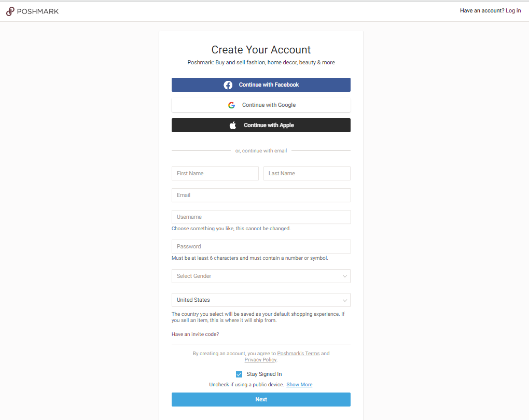Viewport: 529px width, 420px height.
Task: Click the Google G logo icon
Action: pos(231,105)
